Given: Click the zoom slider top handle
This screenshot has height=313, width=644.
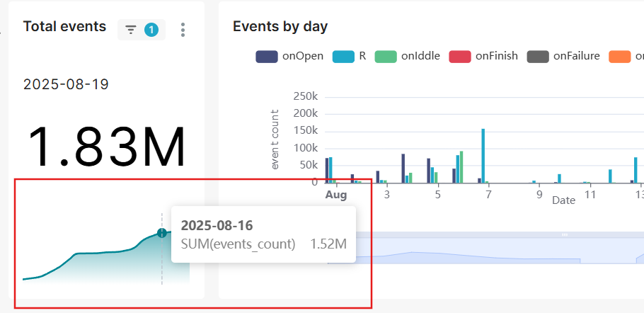Looking at the screenshot, I should point(565,234).
